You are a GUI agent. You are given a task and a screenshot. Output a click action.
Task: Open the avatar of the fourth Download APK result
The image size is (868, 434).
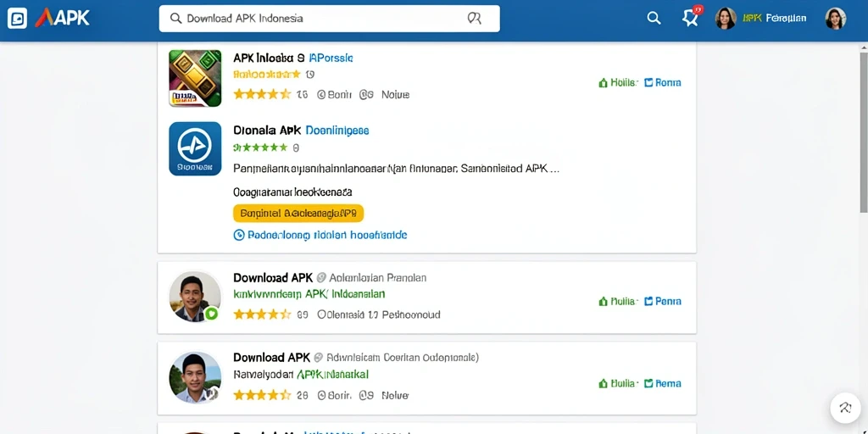point(195,377)
